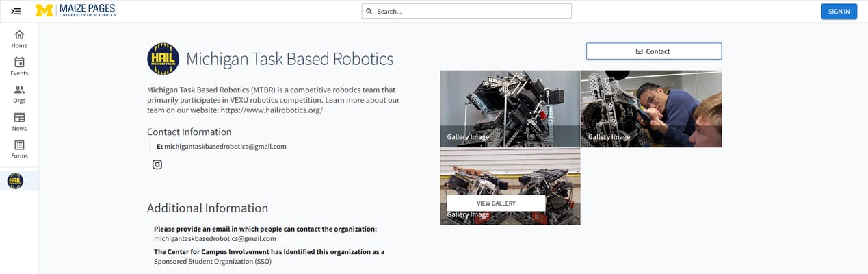Open the gallery image with students working
The width and height of the screenshot is (868, 274).
(651, 108)
